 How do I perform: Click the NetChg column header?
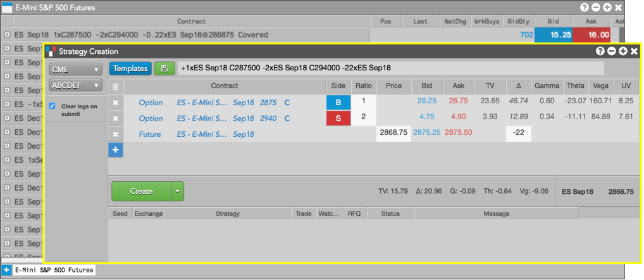455,22
